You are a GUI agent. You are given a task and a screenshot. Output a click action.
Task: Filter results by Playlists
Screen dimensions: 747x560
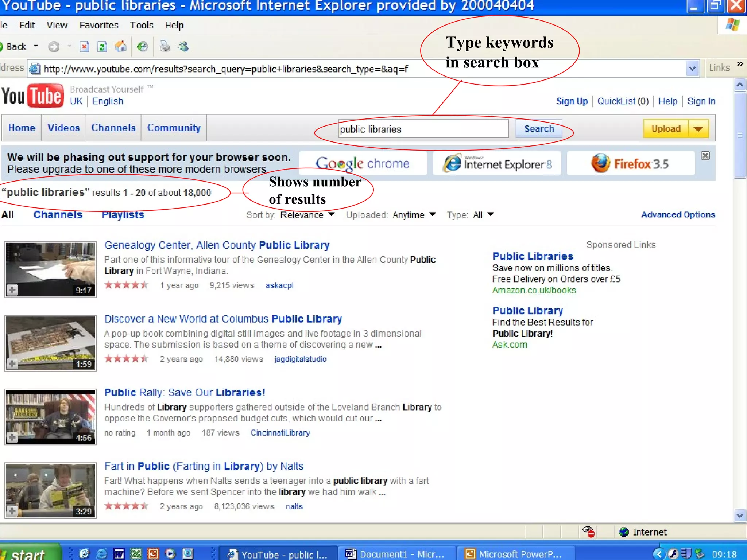click(123, 215)
